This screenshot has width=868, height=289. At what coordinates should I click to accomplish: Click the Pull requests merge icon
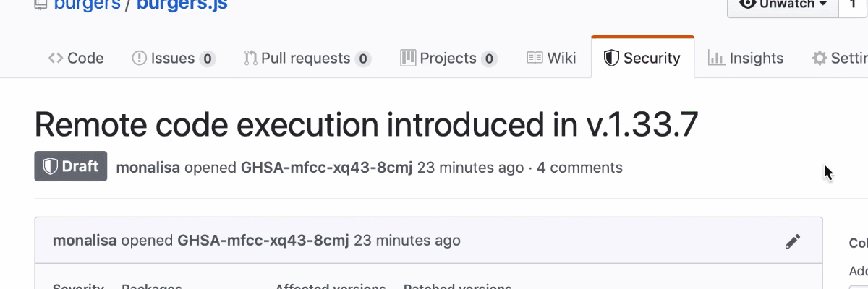click(250, 59)
